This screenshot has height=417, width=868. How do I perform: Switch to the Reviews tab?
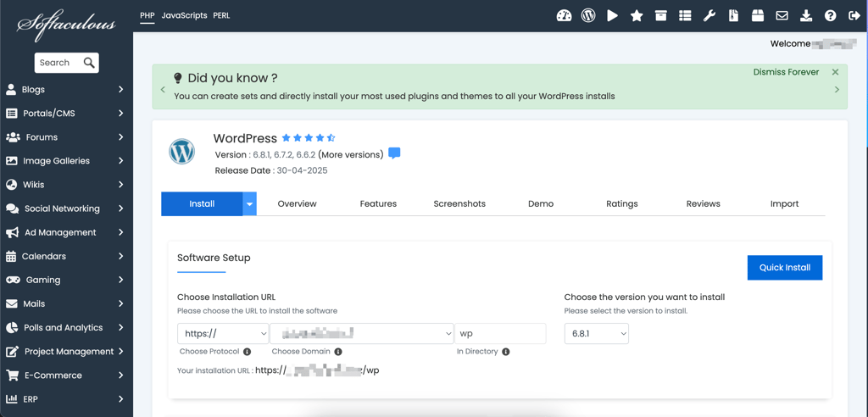point(703,203)
